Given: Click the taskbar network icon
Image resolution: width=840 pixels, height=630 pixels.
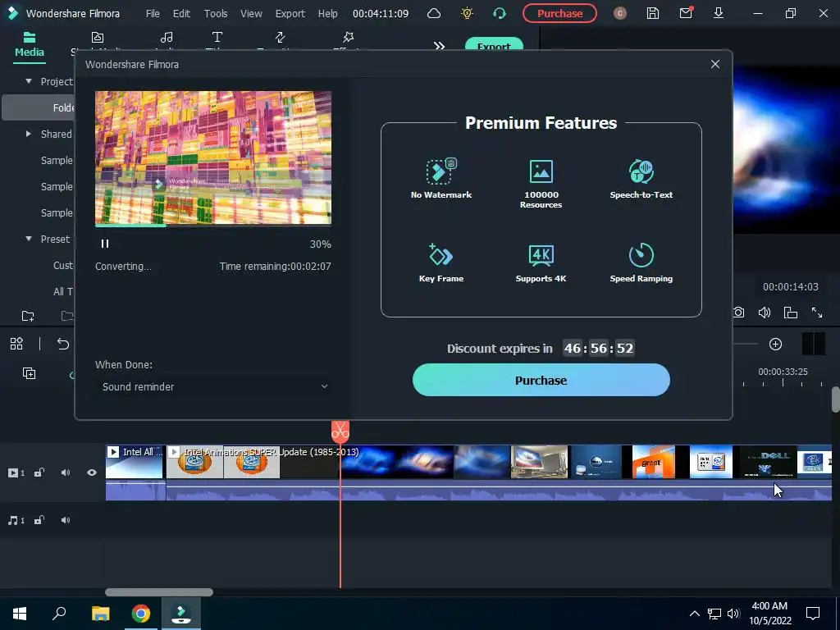Looking at the screenshot, I should (x=714, y=614).
